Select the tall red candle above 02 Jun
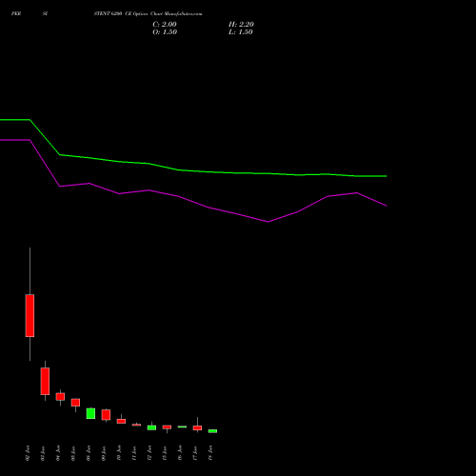476x476 pixels. [x=30, y=315]
